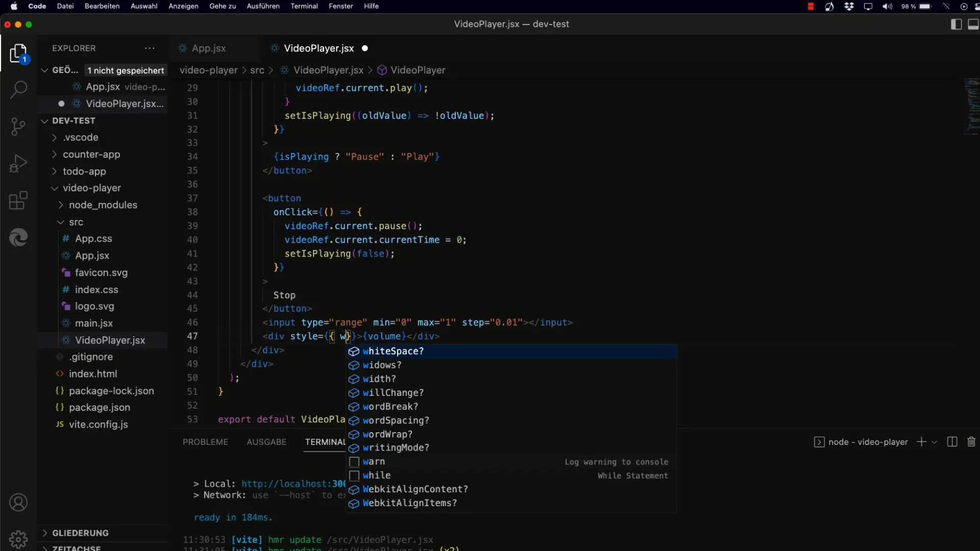Collapse the open editors section
Image resolution: width=980 pixels, height=551 pixels.
(44, 70)
